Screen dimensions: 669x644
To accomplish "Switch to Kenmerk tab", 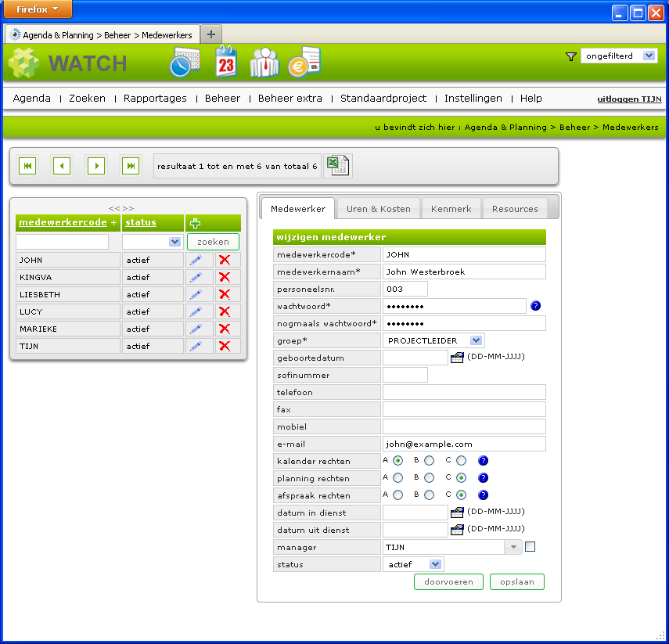I will tap(451, 209).
